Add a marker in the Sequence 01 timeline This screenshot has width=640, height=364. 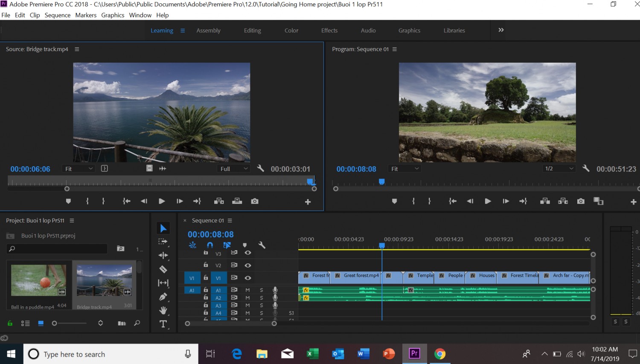coord(244,245)
